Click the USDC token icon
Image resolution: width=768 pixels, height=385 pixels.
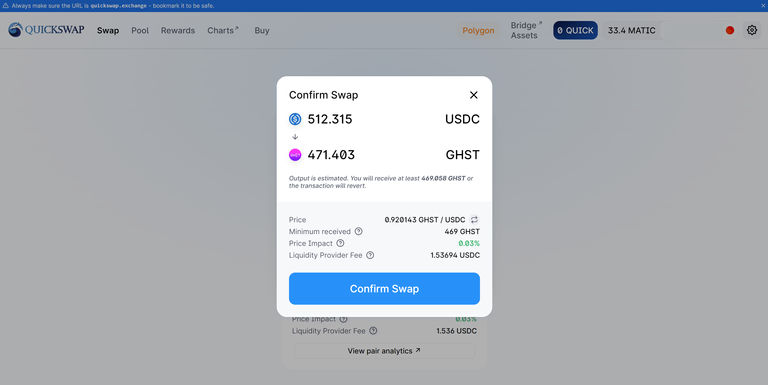(x=295, y=119)
